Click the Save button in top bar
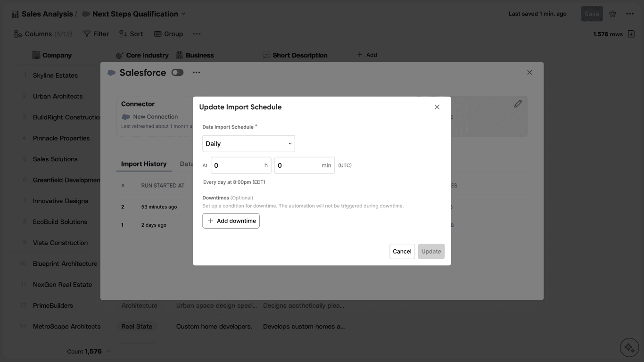The width and height of the screenshot is (644, 362). [592, 14]
